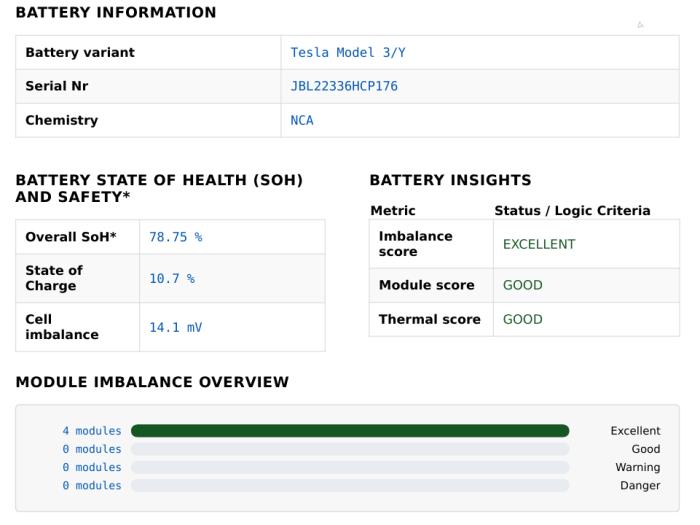700x525 pixels.
Task: Click the green Excellent modules progress bar
Action: pyautogui.click(x=350, y=431)
